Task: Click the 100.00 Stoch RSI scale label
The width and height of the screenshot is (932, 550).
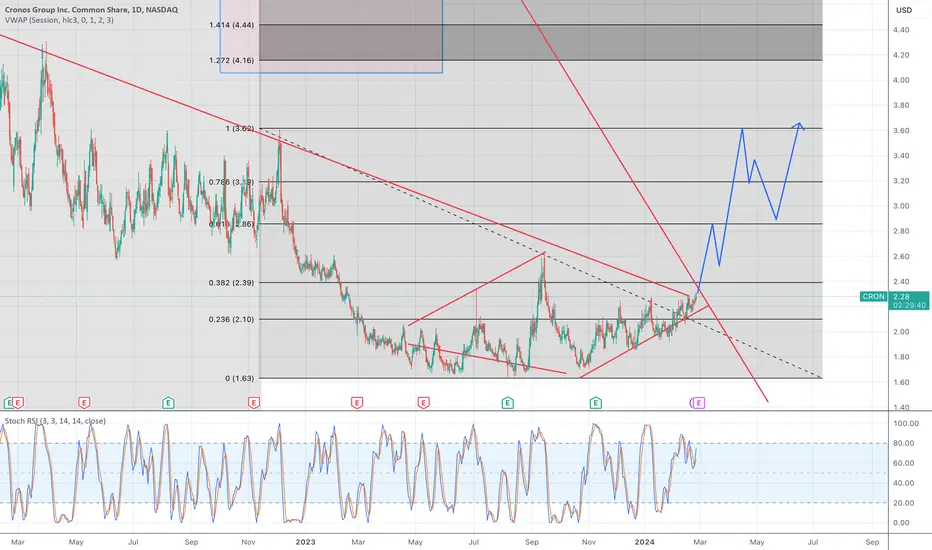Action: (905, 423)
